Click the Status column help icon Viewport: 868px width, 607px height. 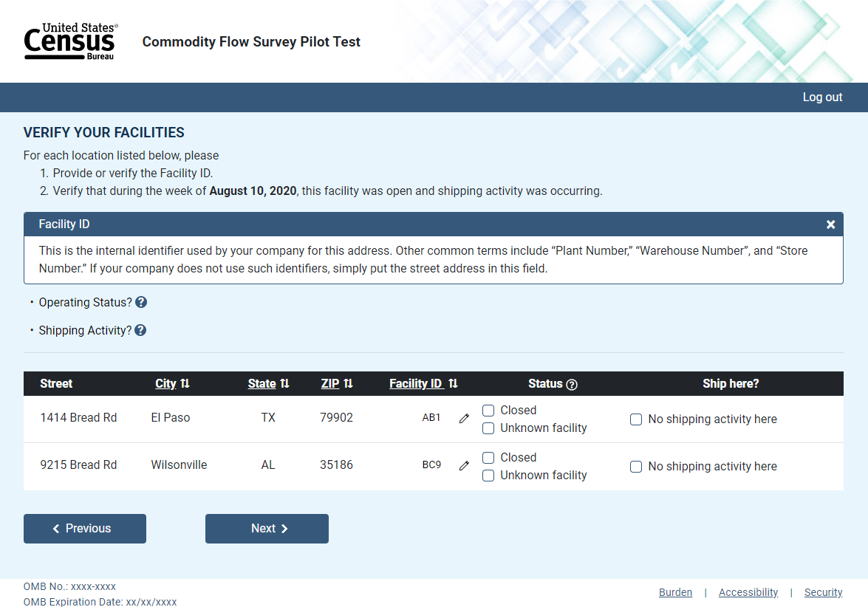[571, 385]
